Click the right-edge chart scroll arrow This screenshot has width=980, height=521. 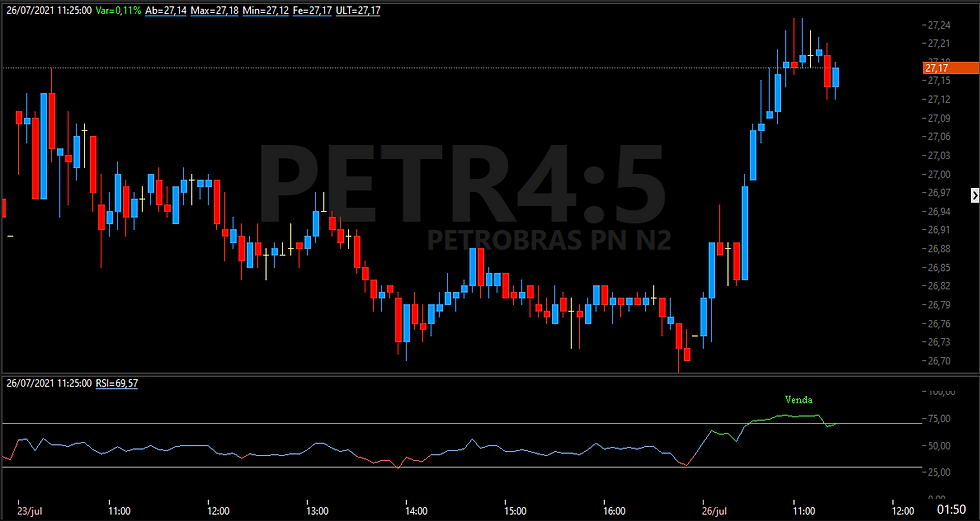click(x=974, y=196)
